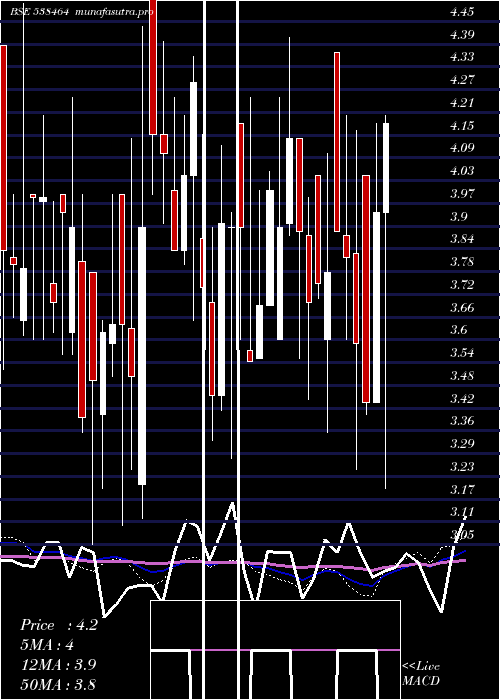Select the 4.09 price label
The height and width of the screenshot is (700, 500).
pos(462,148)
